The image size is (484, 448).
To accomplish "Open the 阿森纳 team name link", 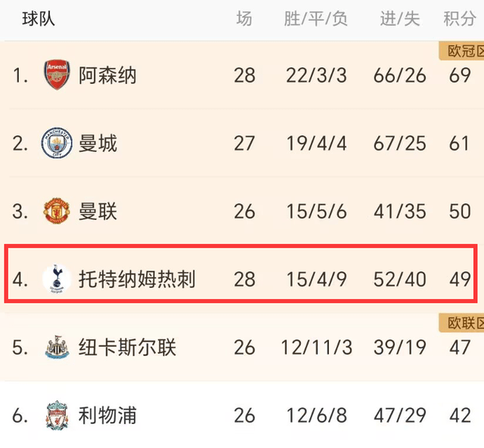I will tap(107, 76).
